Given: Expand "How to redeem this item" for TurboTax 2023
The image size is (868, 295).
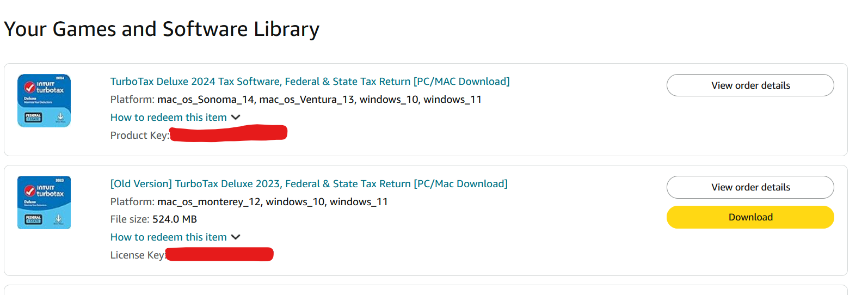Looking at the screenshot, I should (x=169, y=237).
